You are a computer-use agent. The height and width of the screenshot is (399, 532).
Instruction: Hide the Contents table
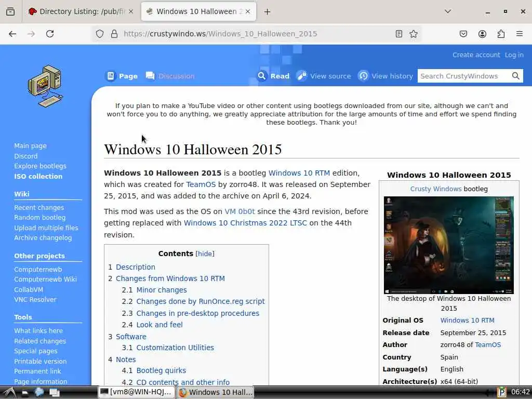point(205,254)
